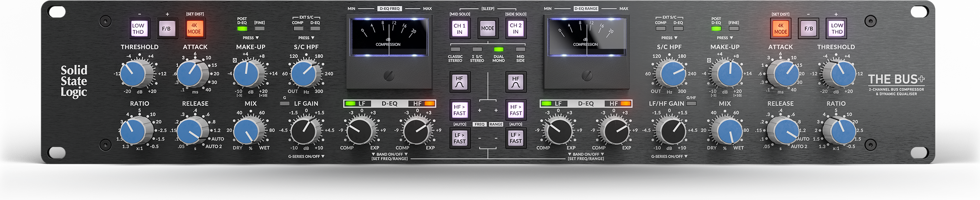Click the left LF GAIN black knob

[304, 131]
